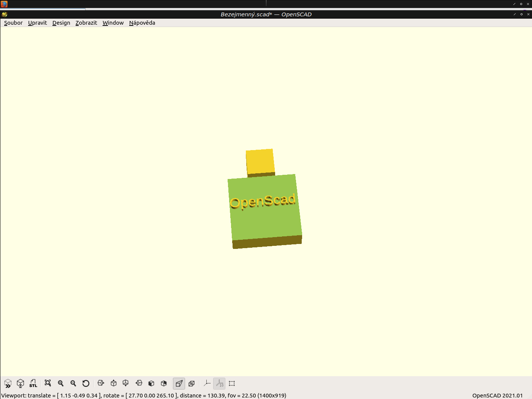Enable Orthogonal projection
This screenshot has width=532, height=399.
tap(192, 383)
